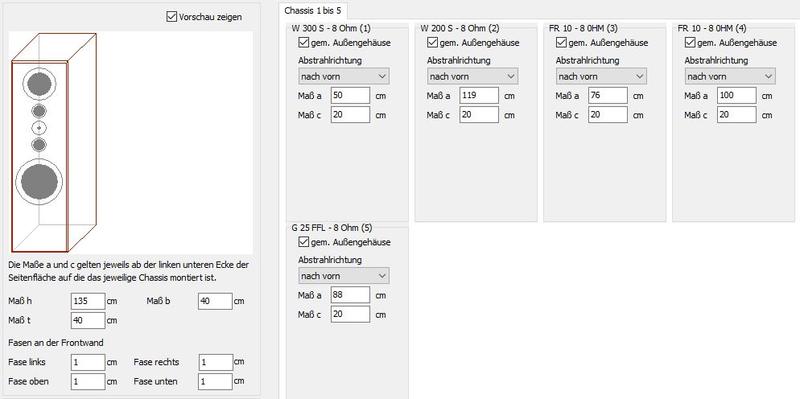The height and width of the screenshot is (399, 800).
Task: Click the Fase unten input field
Action: coord(215,382)
